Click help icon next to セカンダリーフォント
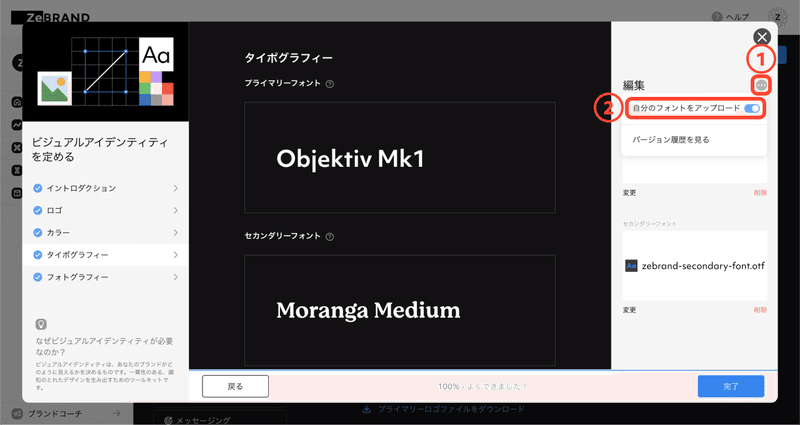This screenshot has width=800, height=425. 330,237
